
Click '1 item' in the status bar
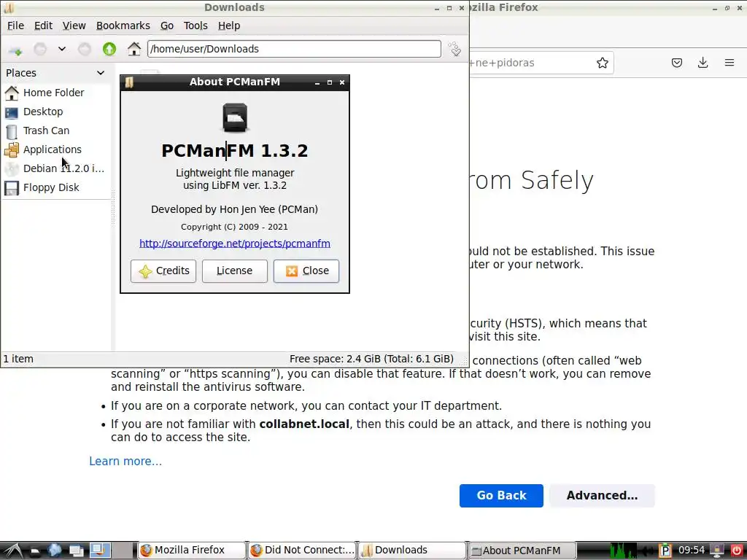point(18,359)
